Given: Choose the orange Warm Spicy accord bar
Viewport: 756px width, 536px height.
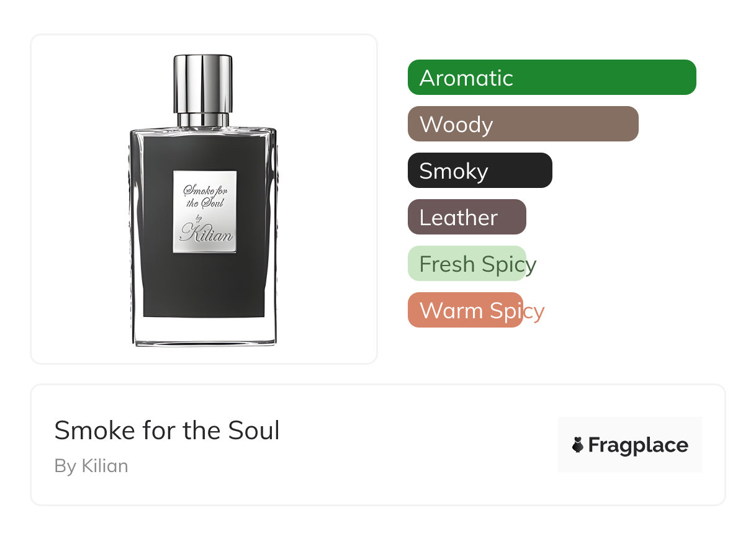Looking at the screenshot, I should (466, 310).
